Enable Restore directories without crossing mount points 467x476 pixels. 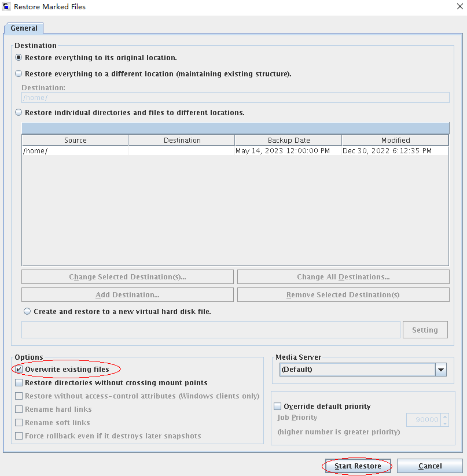[19, 383]
